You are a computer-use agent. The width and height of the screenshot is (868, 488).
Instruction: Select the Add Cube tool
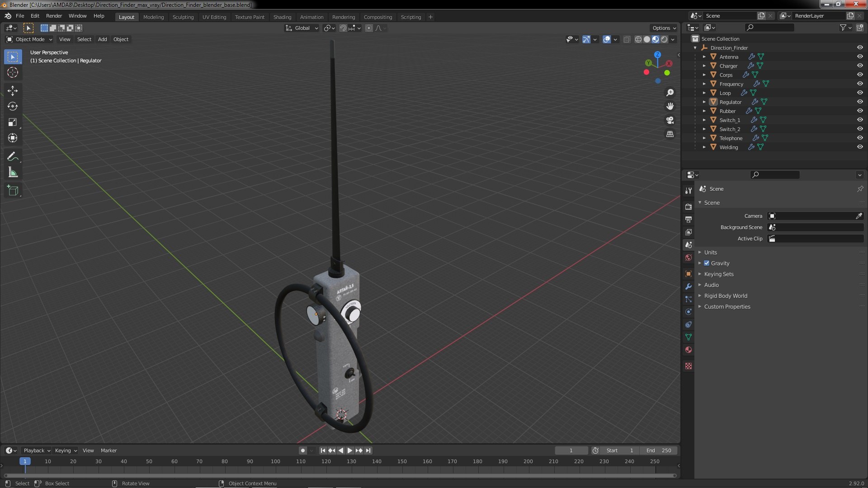tap(13, 191)
